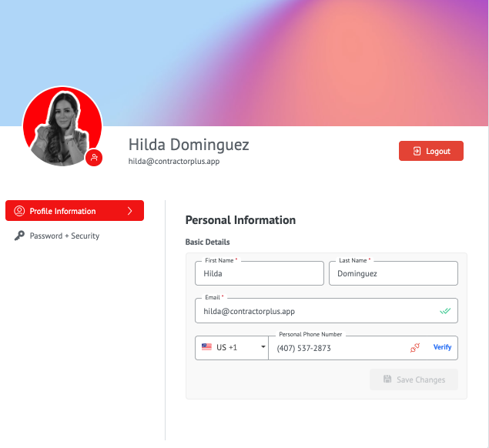Viewport: 489px width, 448px height.
Task: Click the Personal Phone Number field
Action: point(340,348)
